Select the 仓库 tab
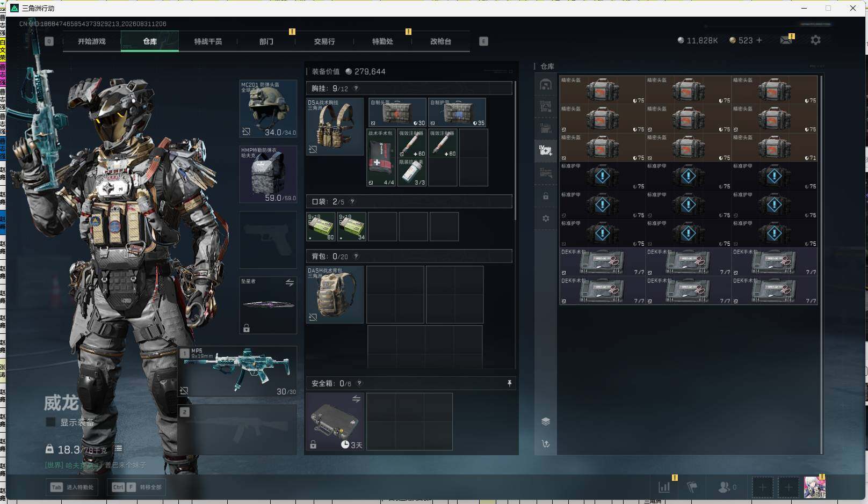The height and width of the screenshot is (504, 868). coord(150,41)
